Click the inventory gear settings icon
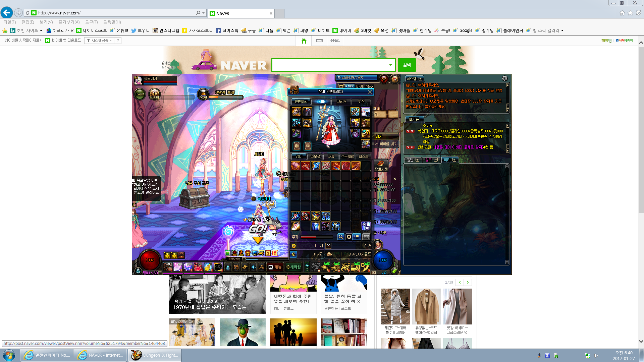This screenshot has height=362, width=644. tap(349, 237)
